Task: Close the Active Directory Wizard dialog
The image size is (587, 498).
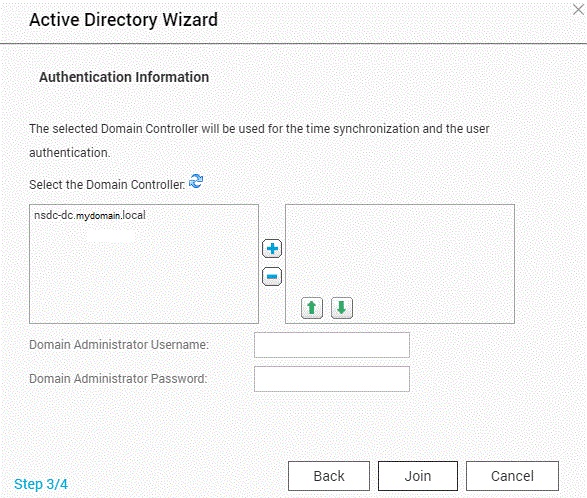Action: coord(578,9)
